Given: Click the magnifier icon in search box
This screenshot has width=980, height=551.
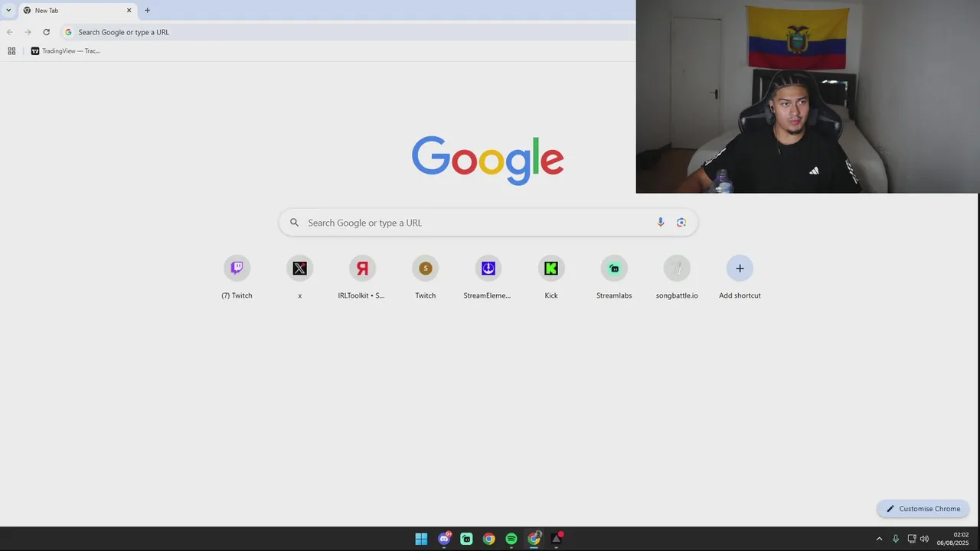Looking at the screenshot, I should point(294,223).
